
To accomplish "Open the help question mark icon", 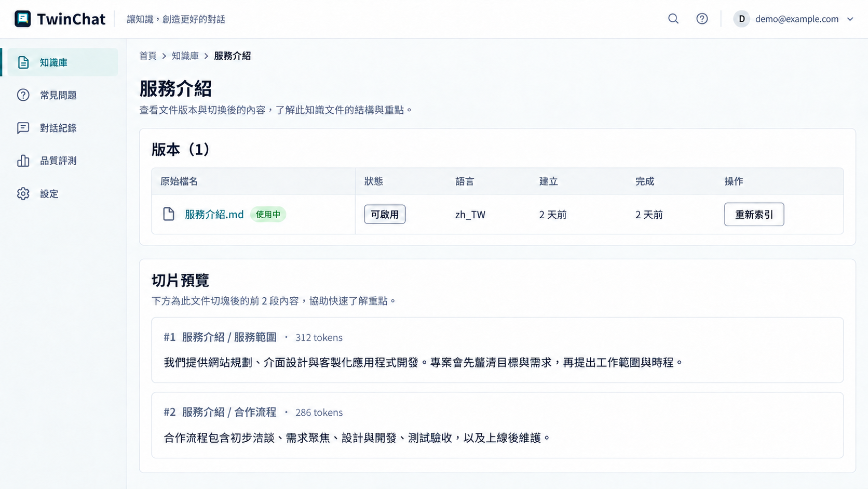I will tap(702, 19).
